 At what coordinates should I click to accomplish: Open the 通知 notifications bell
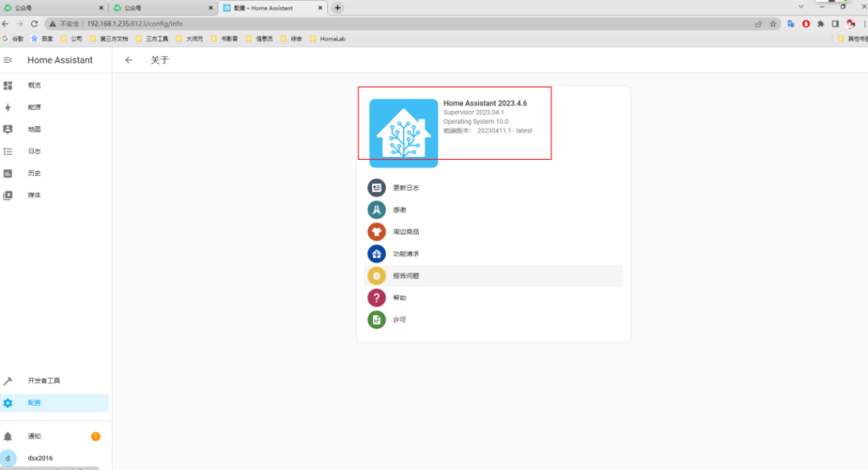(54, 436)
